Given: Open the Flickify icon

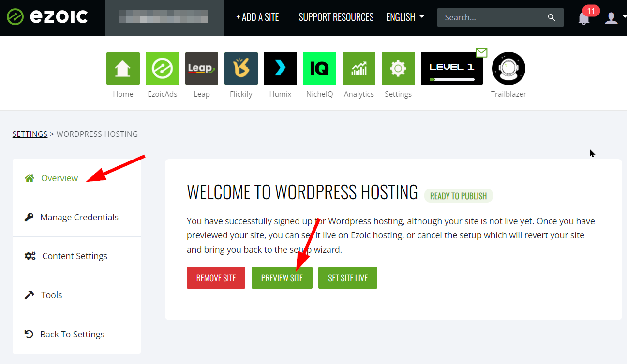Looking at the screenshot, I should [241, 68].
